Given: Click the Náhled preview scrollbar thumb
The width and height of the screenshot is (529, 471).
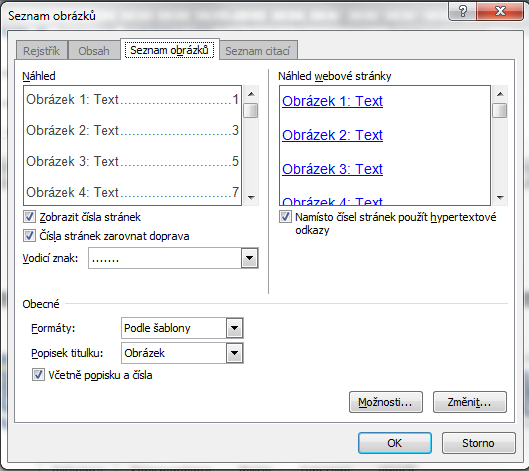Looking at the screenshot, I should point(251,110).
